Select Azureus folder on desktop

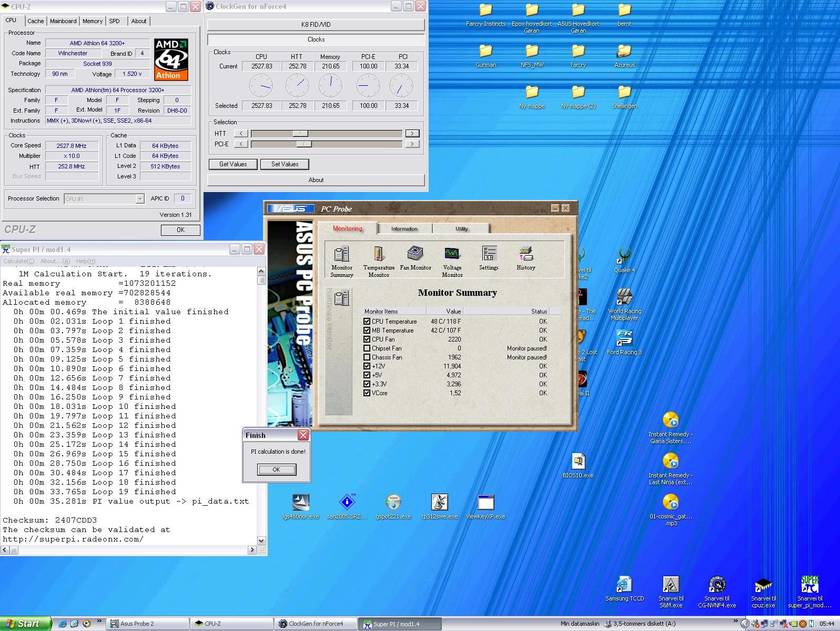[x=624, y=56]
